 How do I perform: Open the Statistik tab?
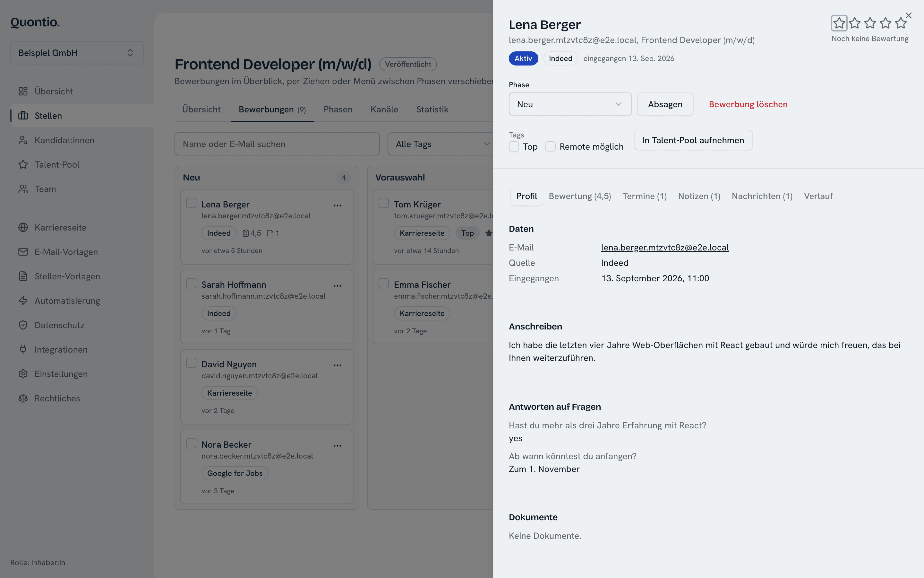point(432,109)
